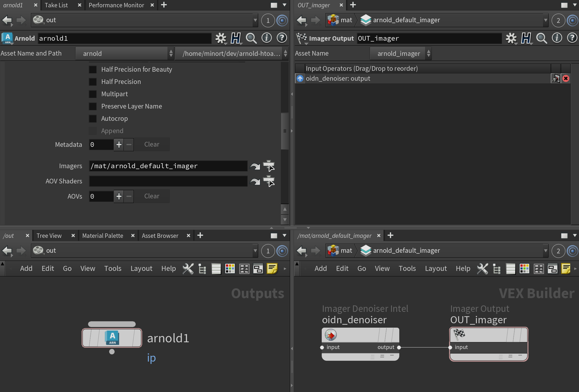Viewport: 579px width, 392px height.
Task: Open help for Imager Output node
Action: [572, 38]
